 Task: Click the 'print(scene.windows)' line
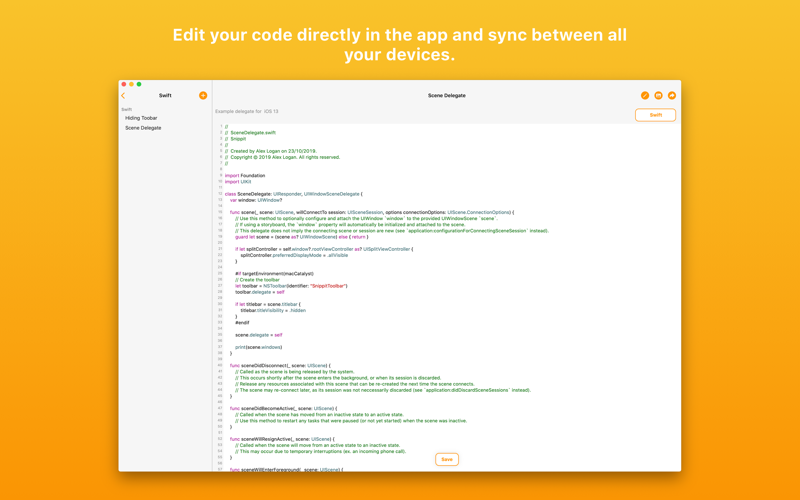(x=259, y=347)
